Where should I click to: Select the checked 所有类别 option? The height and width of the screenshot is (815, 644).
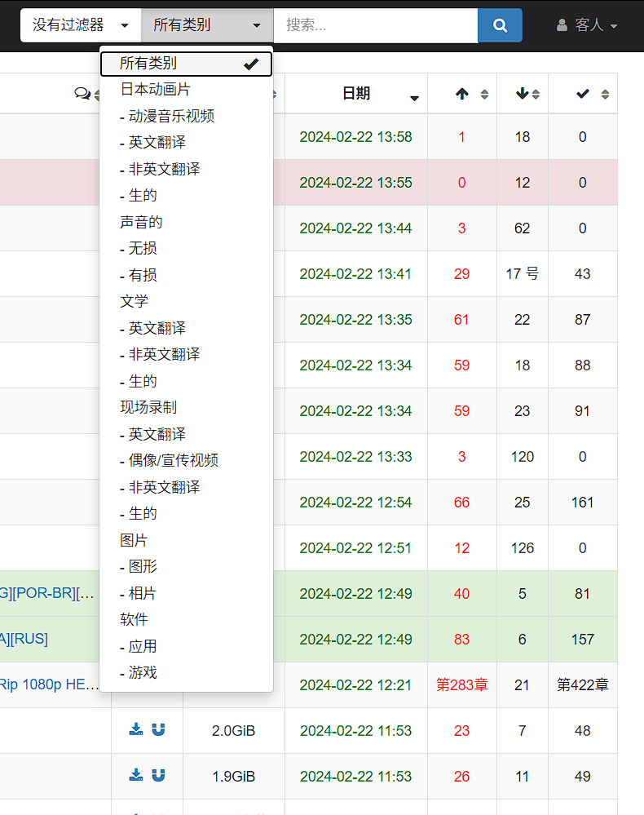click(186, 64)
